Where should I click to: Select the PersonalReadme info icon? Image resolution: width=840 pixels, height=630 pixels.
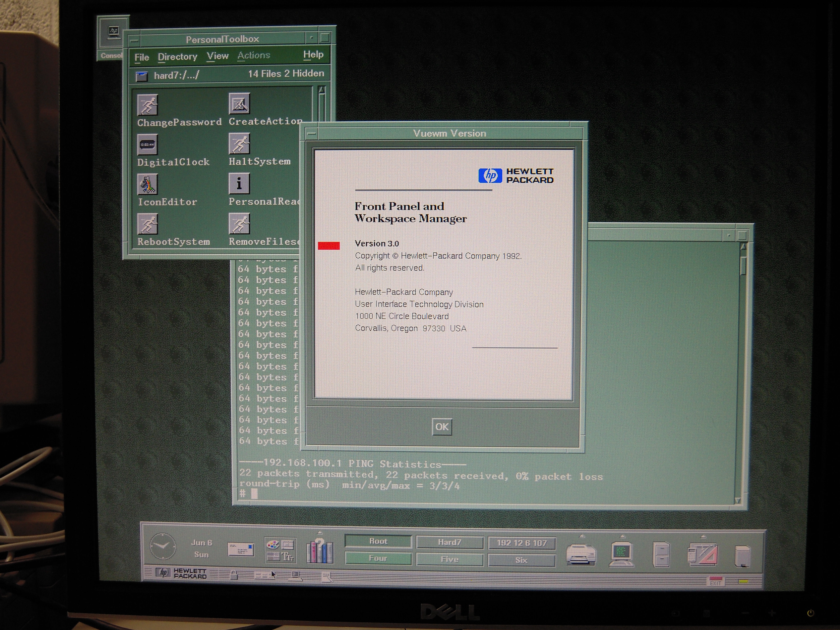coord(239,184)
